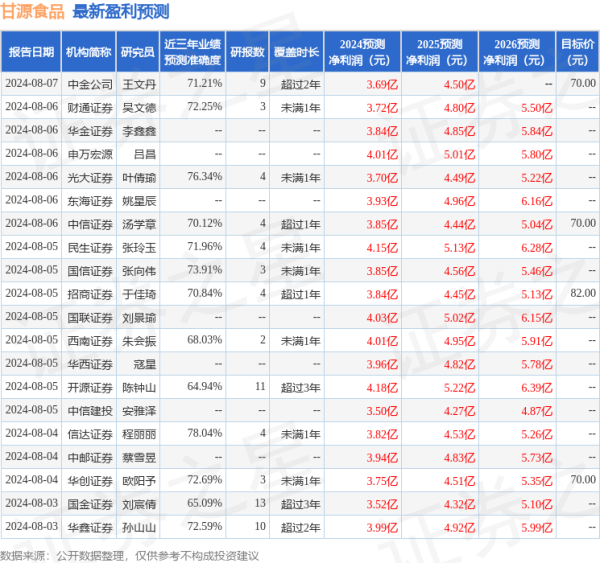Select the 2026预测净利润 column header

[x=517, y=52]
